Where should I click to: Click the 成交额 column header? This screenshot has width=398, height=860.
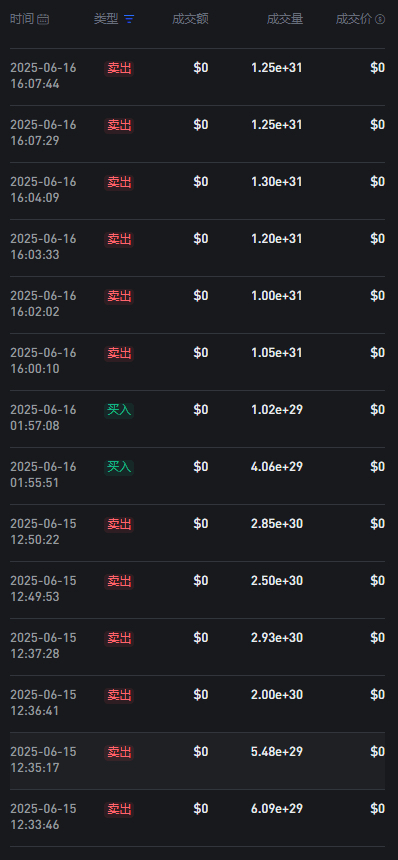coord(190,20)
